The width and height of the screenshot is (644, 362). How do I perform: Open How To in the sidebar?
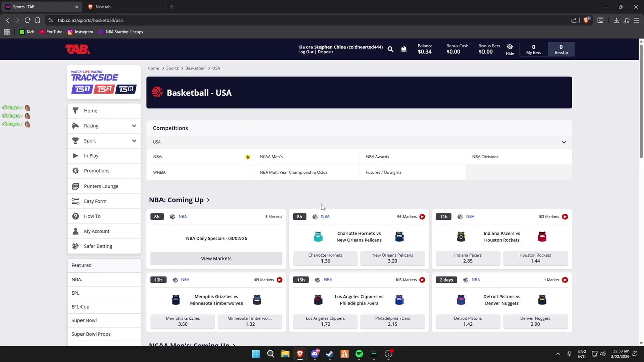104,216
